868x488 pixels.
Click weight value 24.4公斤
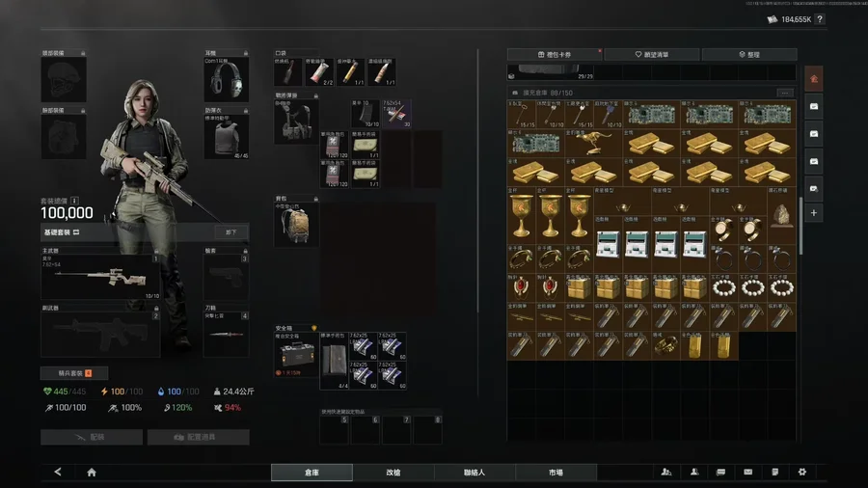point(238,392)
